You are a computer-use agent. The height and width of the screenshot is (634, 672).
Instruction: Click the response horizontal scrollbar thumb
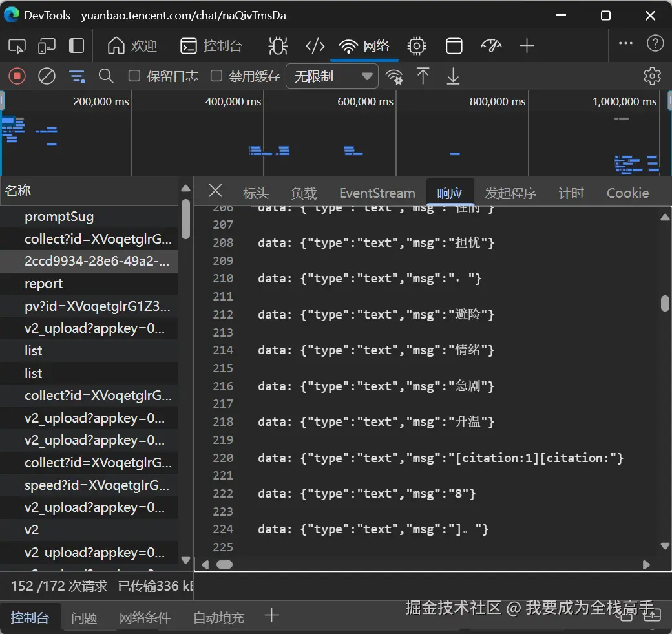click(224, 564)
